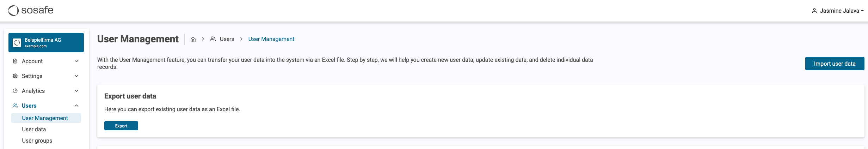Click the Account document icon in sidebar
Viewport: 868px width, 149px height.
tap(15, 61)
